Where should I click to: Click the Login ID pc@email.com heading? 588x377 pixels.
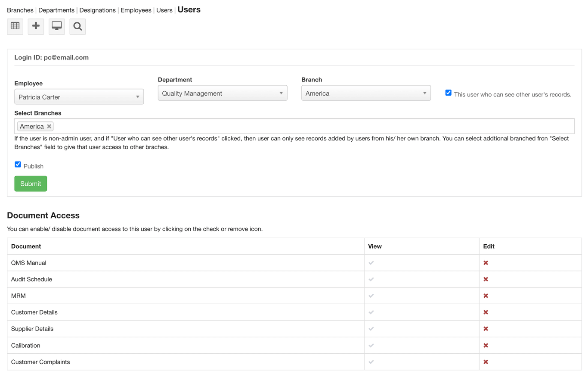(52, 57)
